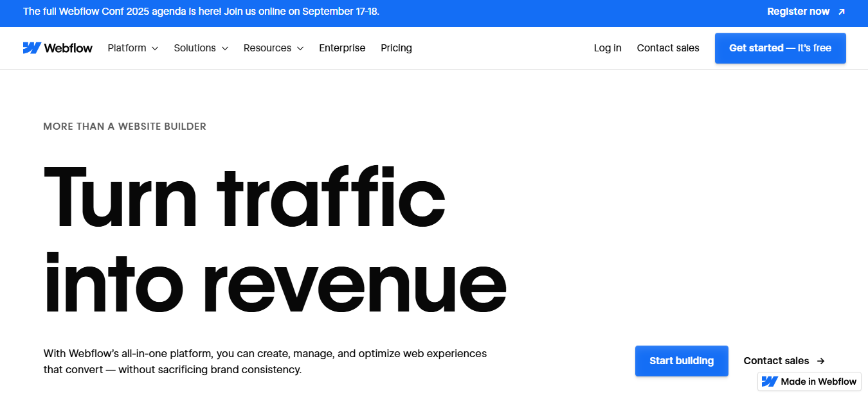Click Contact sales beside Start building
This screenshot has height=395, width=868.
(776, 361)
